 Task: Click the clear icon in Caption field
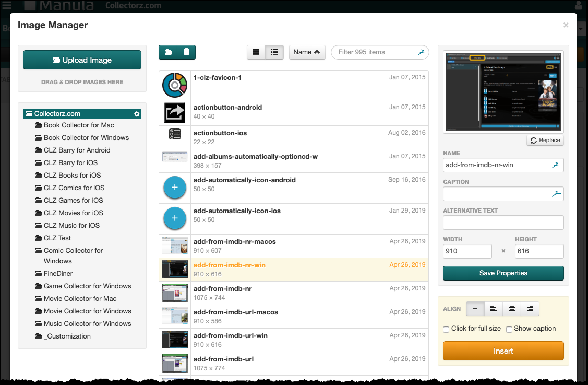pos(557,194)
